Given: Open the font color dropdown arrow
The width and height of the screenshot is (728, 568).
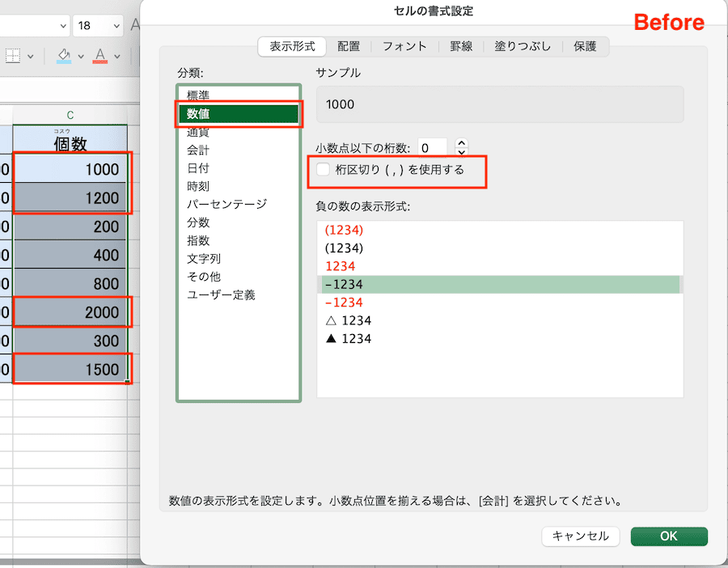Looking at the screenshot, I should (118, 57).
